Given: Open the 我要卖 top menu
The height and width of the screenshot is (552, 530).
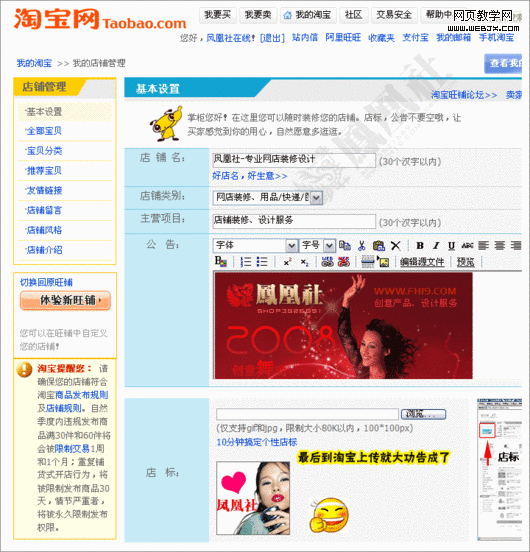Looking at the screenshot, I should pyautogui.click(x=258, y=15).
